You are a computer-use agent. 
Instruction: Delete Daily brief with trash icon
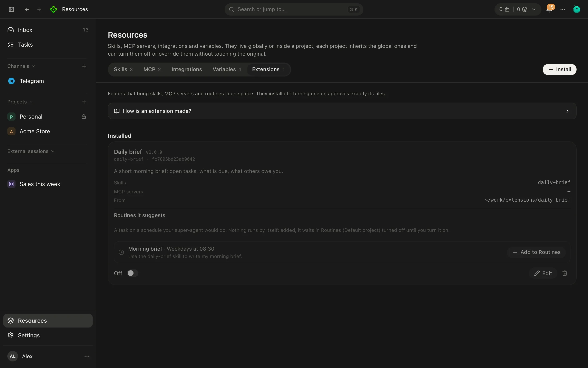tap(565, 273)
